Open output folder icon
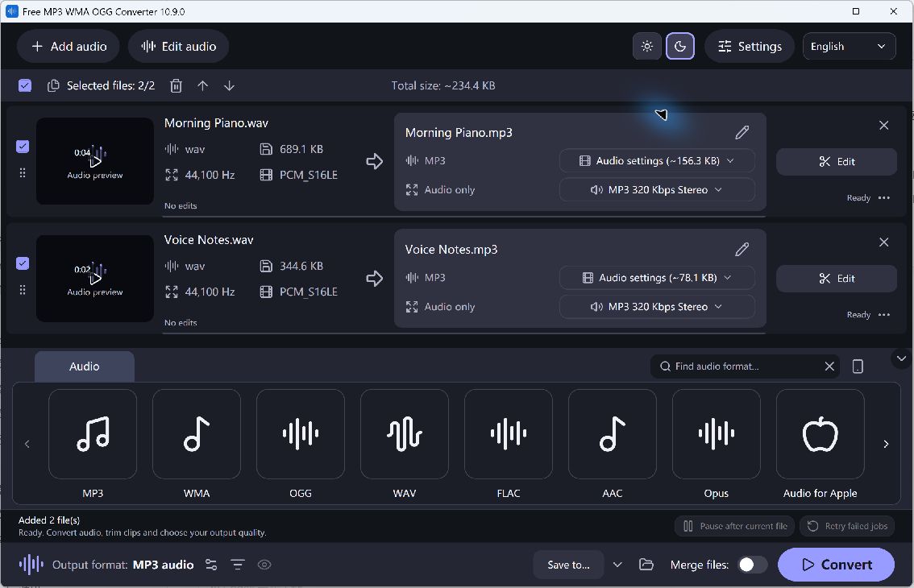 [646, 564]
